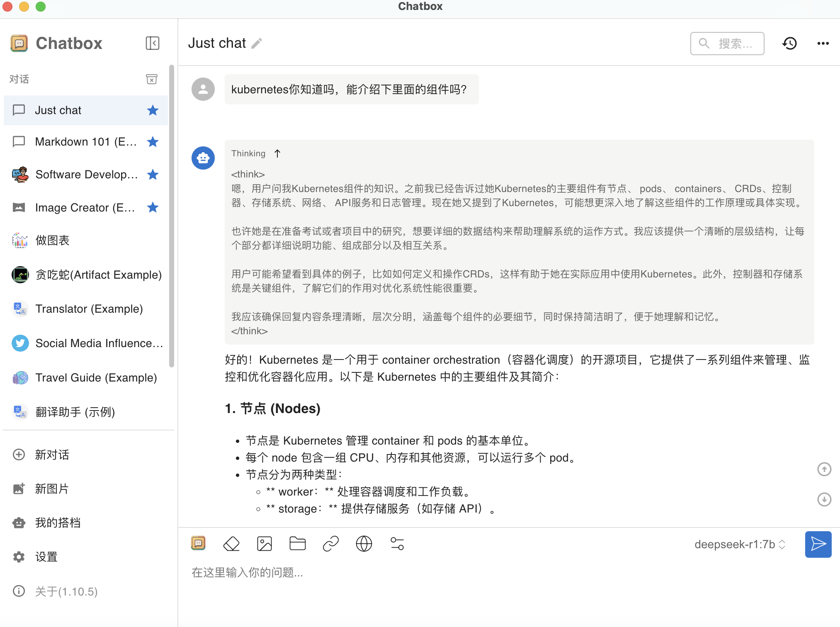The height and width of the screenshot is (627, 840).
Task: Open chat history clock icon
Action: (789, 43)
